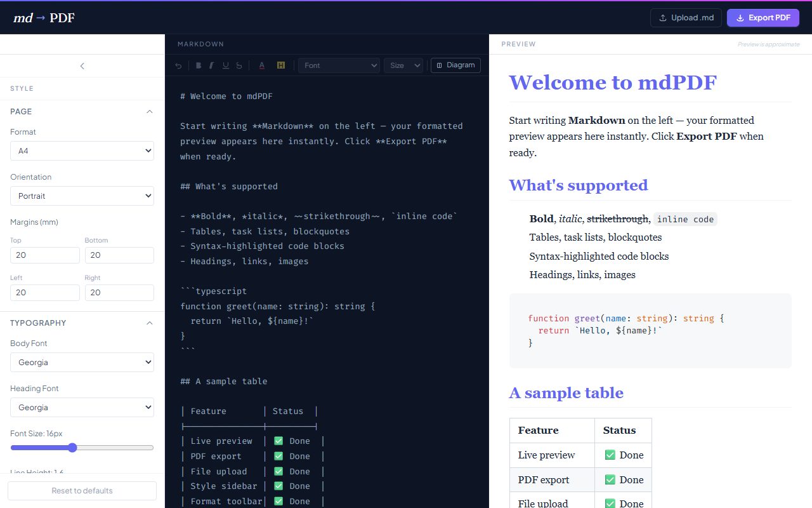Apply strikethrough formatting from the toolbar
Screen dimensions: 812x508
(239, 65)
